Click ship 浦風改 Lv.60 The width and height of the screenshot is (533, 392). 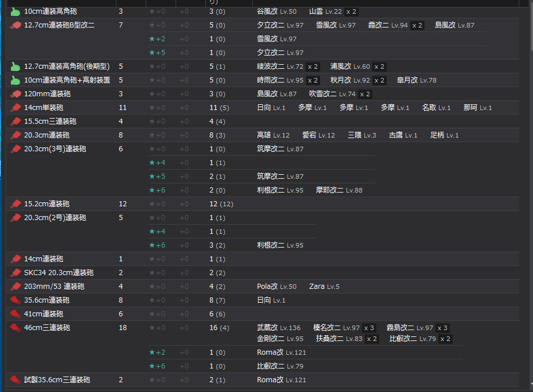(350, 66)
